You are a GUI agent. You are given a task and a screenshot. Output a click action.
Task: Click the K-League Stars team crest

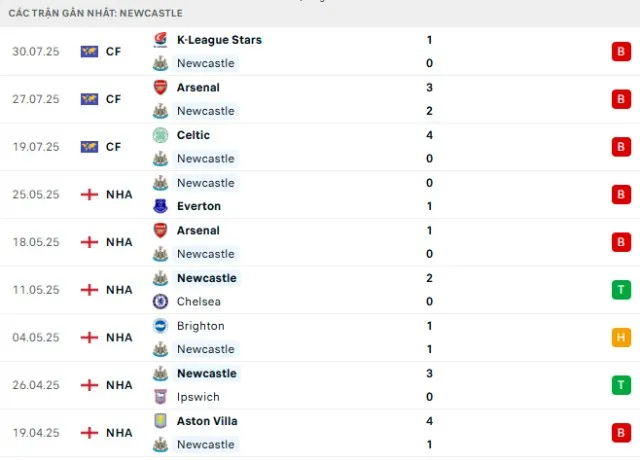(159, 40)
